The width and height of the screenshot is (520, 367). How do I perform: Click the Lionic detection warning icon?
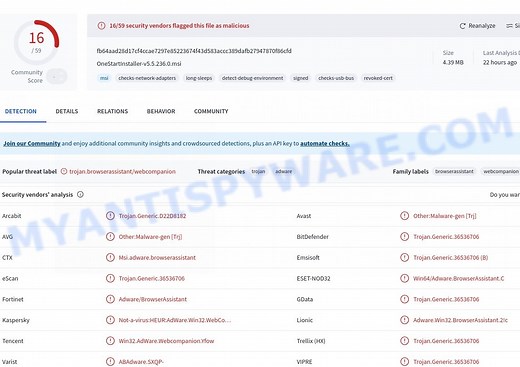coord(404,320)
